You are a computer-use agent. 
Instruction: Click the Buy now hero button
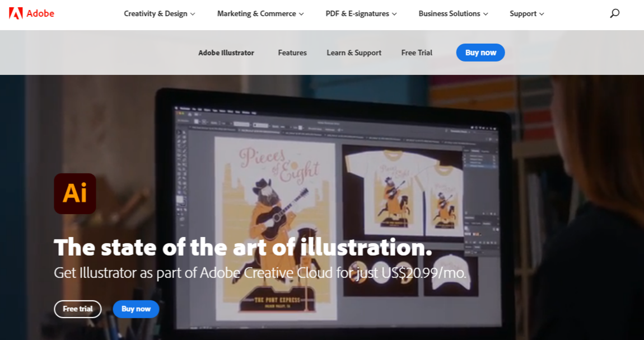(x=136, y=309)
